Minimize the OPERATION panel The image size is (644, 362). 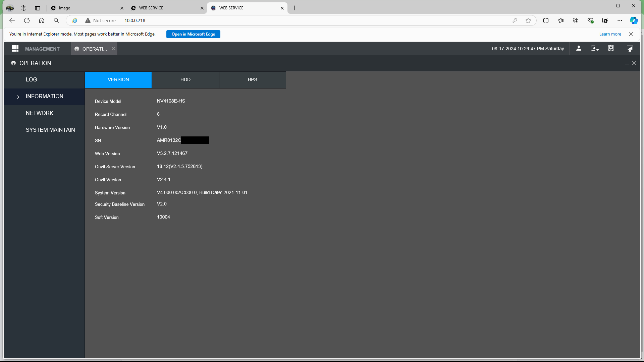627,63
